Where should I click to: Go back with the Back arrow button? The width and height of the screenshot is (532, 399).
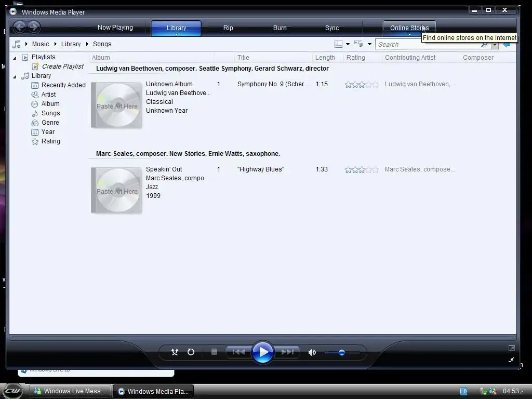pyautogui.click(x=20, y=27)
